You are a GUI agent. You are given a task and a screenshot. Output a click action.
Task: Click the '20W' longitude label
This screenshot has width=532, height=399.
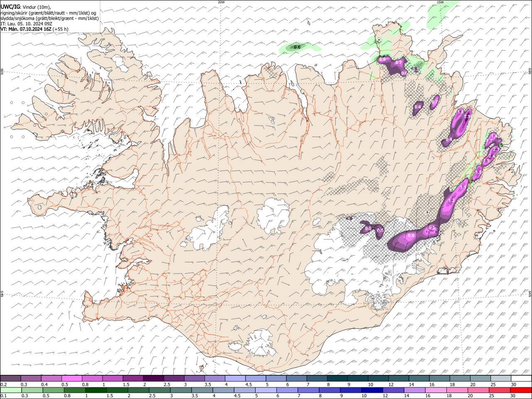[221, 2]
